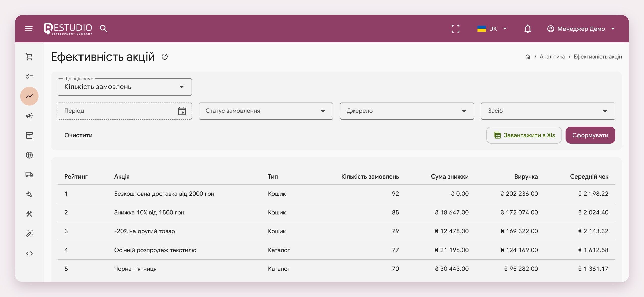Click the Рейтинг column header
Screen dimensions: 644x297
point(76,176)
